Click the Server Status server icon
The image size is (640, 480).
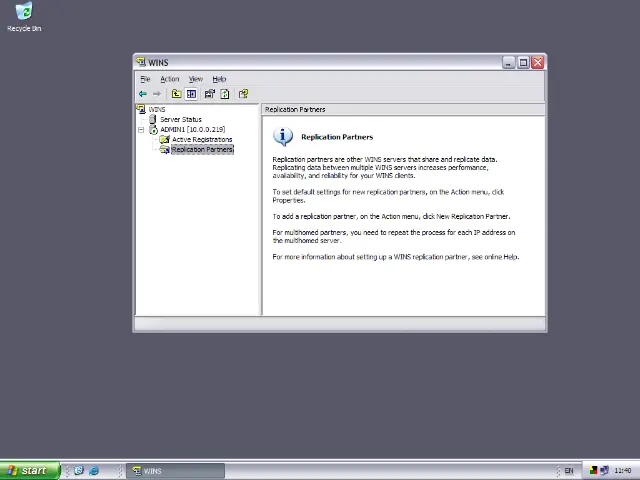[153, 119]
